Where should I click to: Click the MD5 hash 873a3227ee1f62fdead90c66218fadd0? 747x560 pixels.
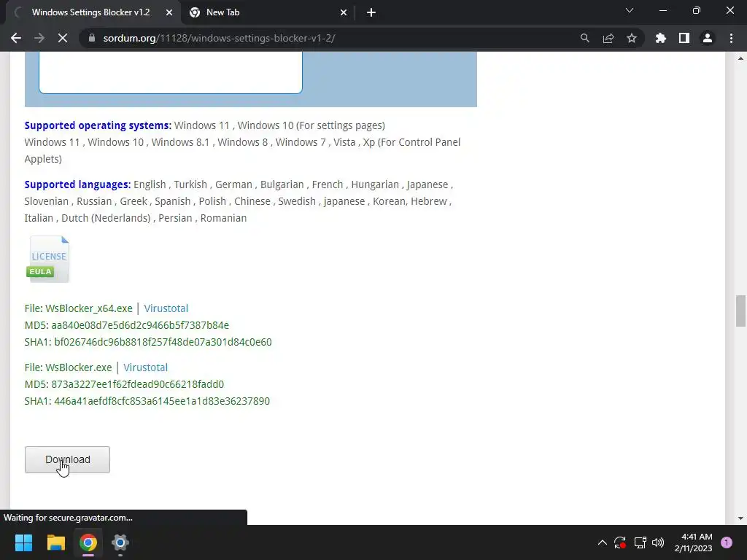pyautogui.click(x=138, y=384)
